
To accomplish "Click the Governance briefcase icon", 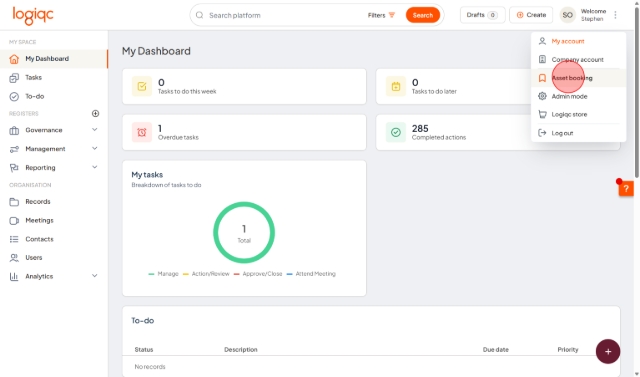I will (x=14, y=130).
